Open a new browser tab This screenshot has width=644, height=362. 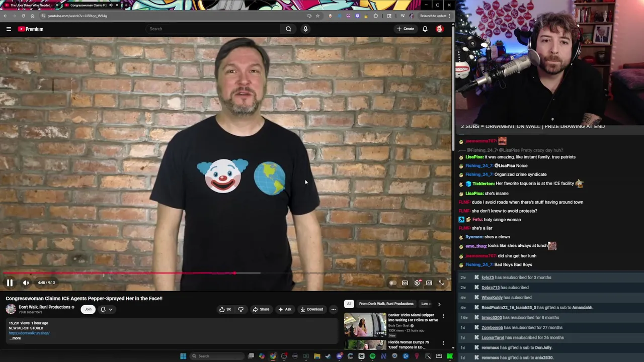click(125, 5)
